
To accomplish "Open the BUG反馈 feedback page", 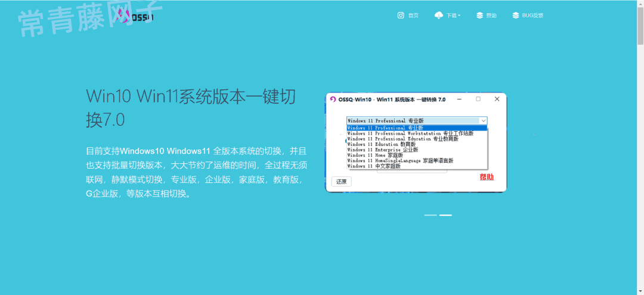I will pos(532,15).
